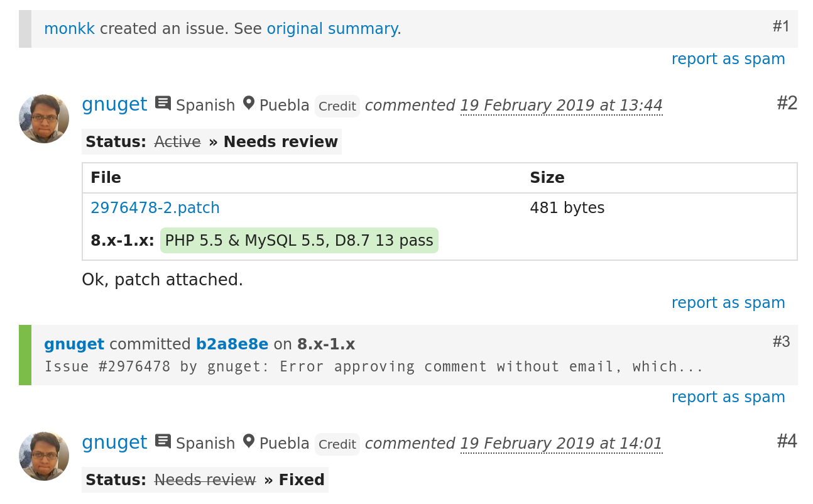This screenshot has height=504, width=813.
Task: Click the location pin icon in comment #2
Action: (249, 103)
